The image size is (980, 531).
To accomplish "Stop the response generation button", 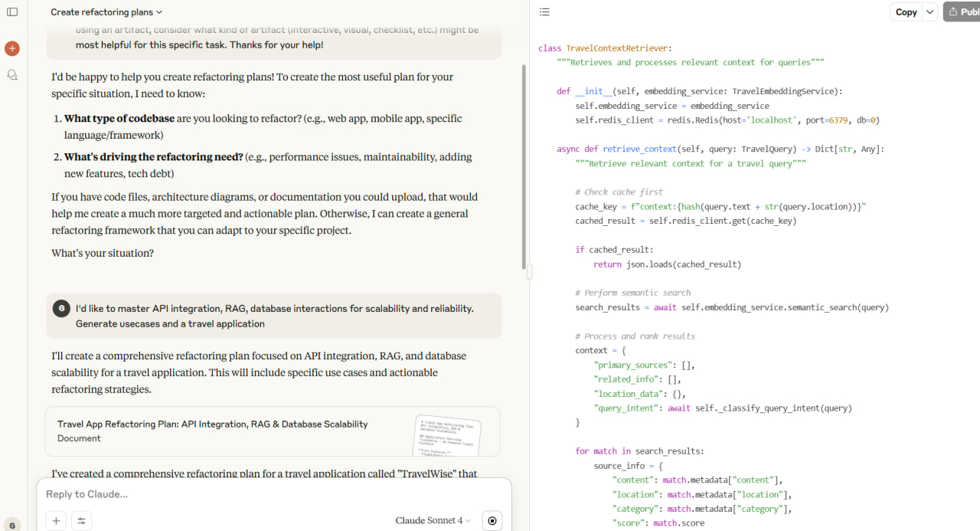I will 492,521.
